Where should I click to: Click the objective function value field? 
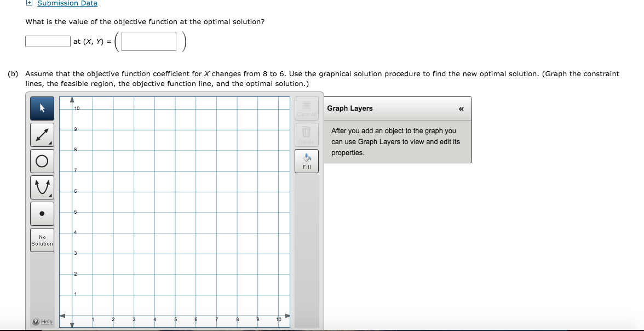(x=48, y=42)
